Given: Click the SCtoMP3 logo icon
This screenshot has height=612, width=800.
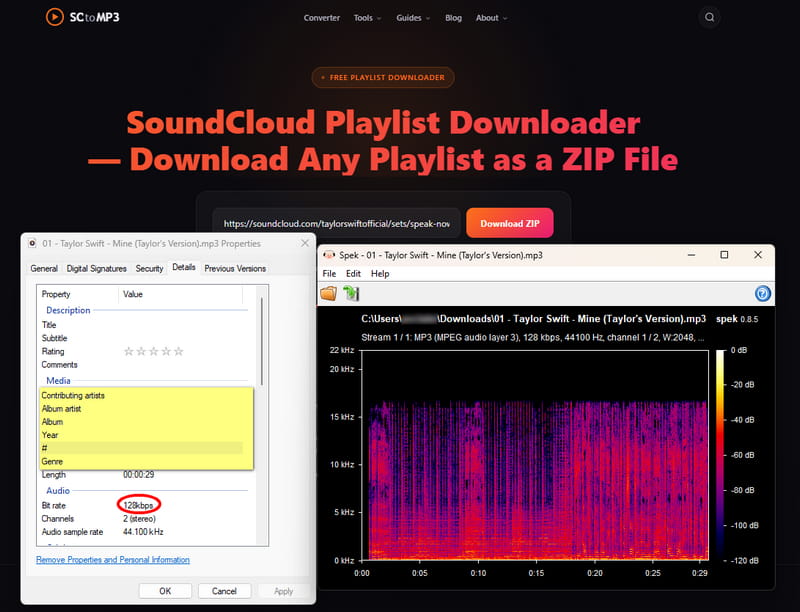Looking at the screenshot, I should click(55, 17).
